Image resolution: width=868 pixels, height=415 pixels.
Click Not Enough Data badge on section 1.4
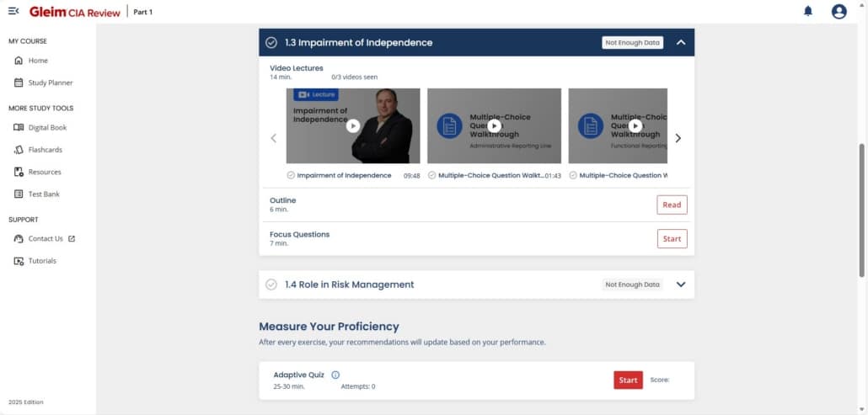coord(632,285)
